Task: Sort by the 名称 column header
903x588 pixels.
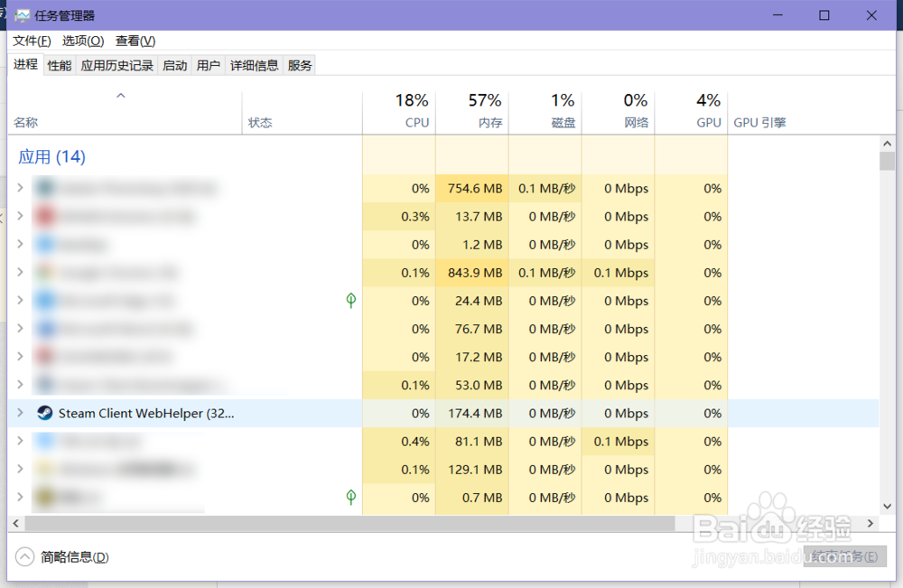Action: coord(125,112)
